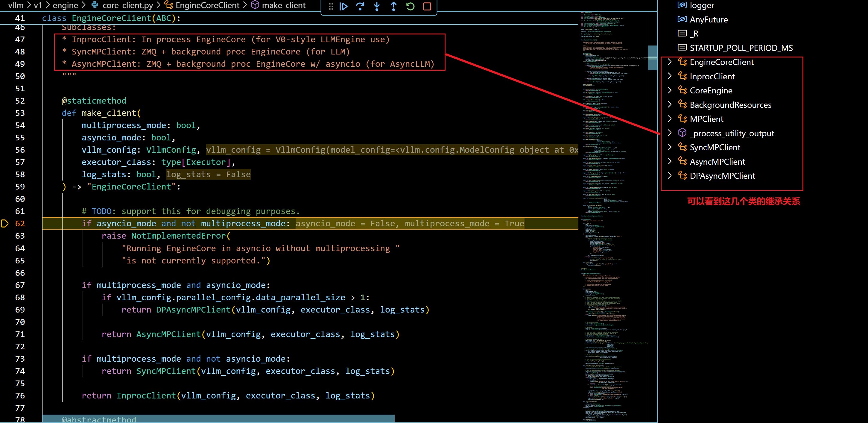Image resolution: width=868 pixels, height=423 pixels.
Task: Click the debug Step Out arrow
Action: click(393, 6)
